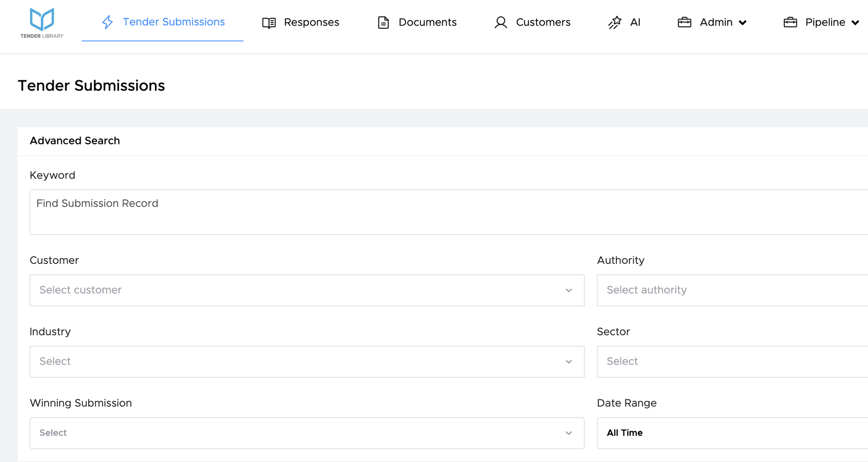Image resolution: width=868 pixels, height=462 pixels.
Task: Click the Pipeline briefcase icon
Action: point(790,23)
